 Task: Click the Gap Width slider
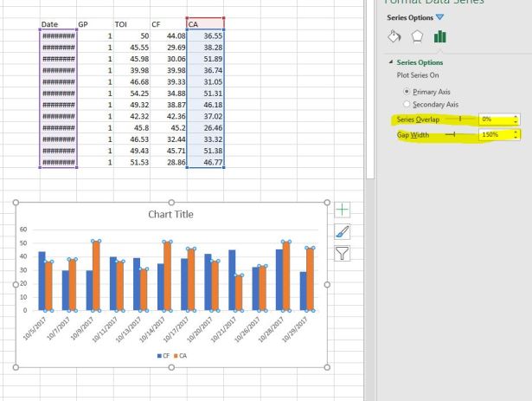click(x=455, y=135)
